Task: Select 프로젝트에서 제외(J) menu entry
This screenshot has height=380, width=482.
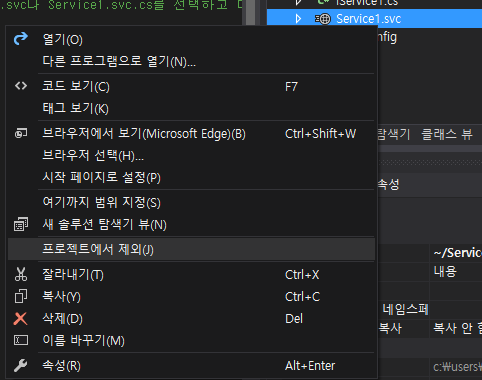Action: [191, 249]
